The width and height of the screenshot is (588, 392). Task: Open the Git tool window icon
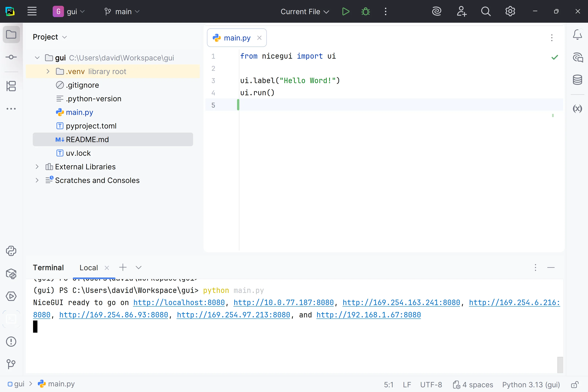point(11,364)
